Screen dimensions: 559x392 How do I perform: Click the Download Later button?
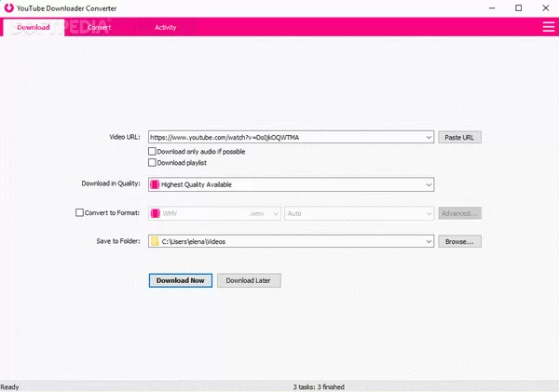249,280
